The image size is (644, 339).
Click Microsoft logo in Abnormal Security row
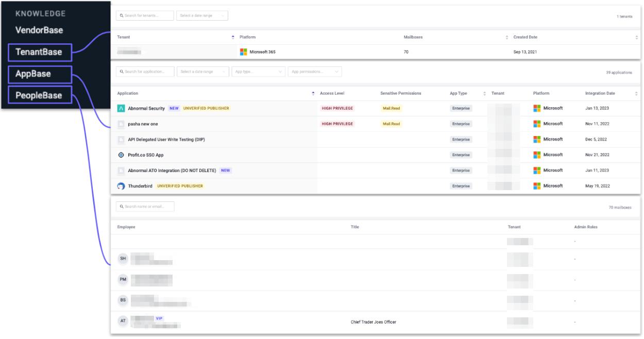[x=537, y=108]
